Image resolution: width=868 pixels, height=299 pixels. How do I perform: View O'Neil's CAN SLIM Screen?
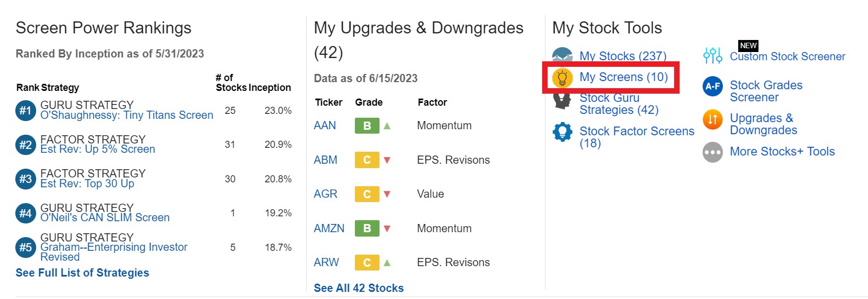[x=105, y=218]
